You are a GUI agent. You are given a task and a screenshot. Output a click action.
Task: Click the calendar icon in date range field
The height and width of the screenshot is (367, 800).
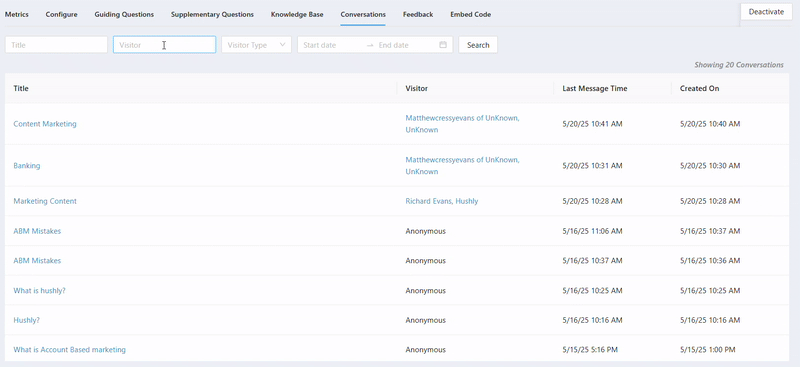click(x=443, y=45)
